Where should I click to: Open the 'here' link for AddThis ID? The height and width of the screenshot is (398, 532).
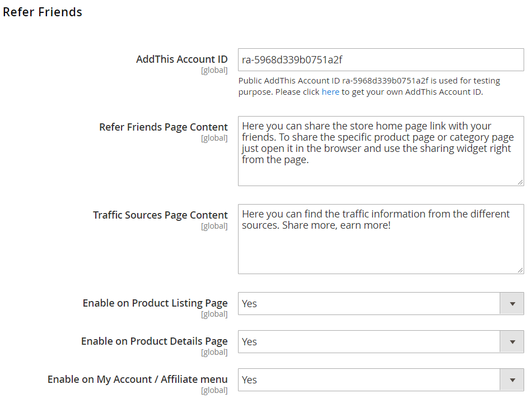click(330, 92)
